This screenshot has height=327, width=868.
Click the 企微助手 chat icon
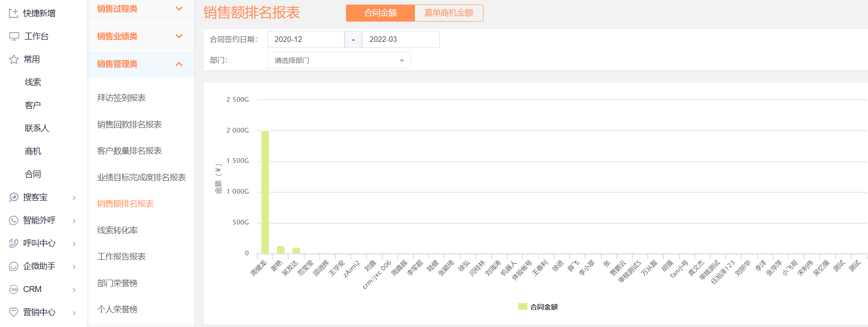coord(14,266)
